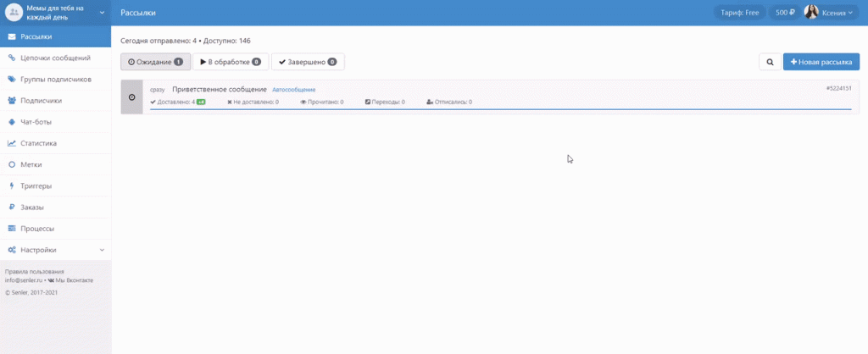Open Статистика section in sidebar

click(38, 143)
